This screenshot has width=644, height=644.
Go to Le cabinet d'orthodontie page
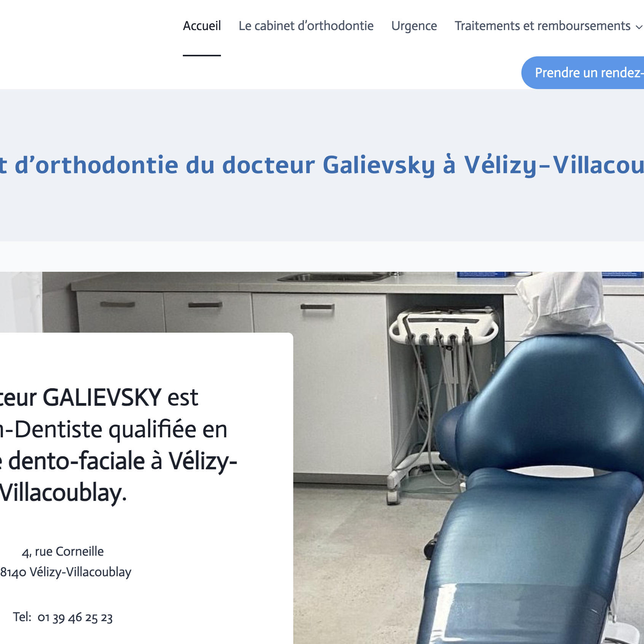pyautogui.click(x=306, y=26)
